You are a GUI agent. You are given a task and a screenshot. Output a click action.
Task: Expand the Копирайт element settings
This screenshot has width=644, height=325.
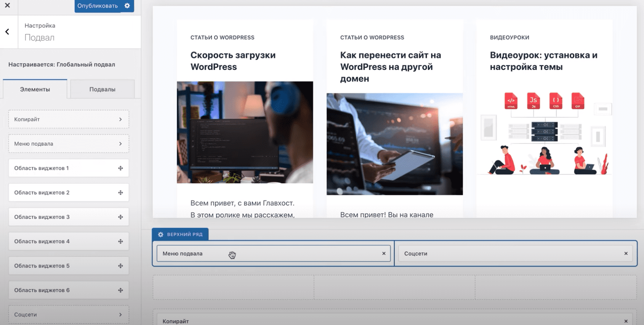pyautogui.click(x=120, y=119)
